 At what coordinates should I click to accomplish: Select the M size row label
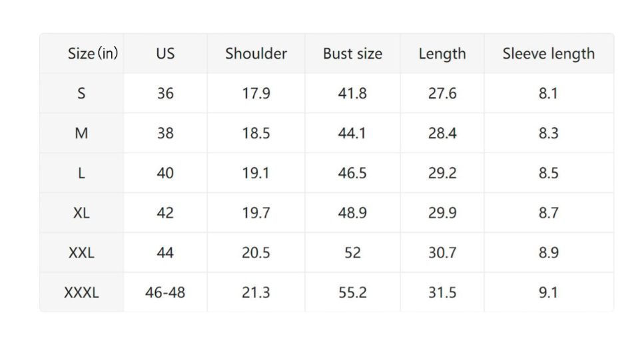[81, 133]
